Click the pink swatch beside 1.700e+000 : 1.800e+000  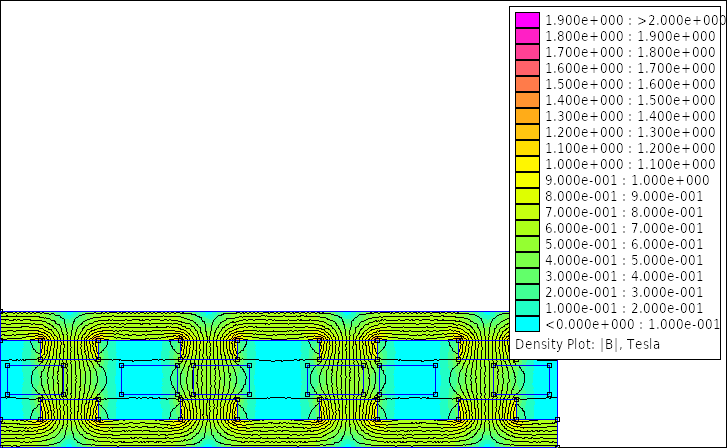coord(527,52)
